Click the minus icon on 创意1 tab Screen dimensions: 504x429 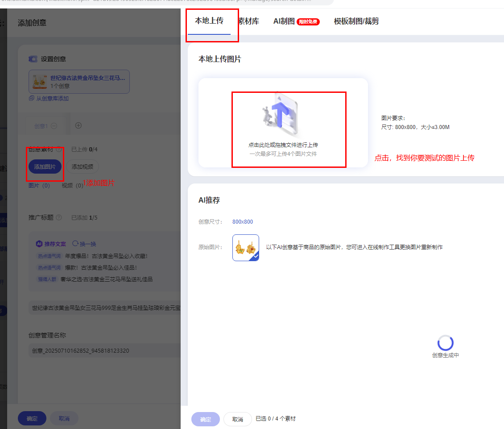[x=54, y=126]
